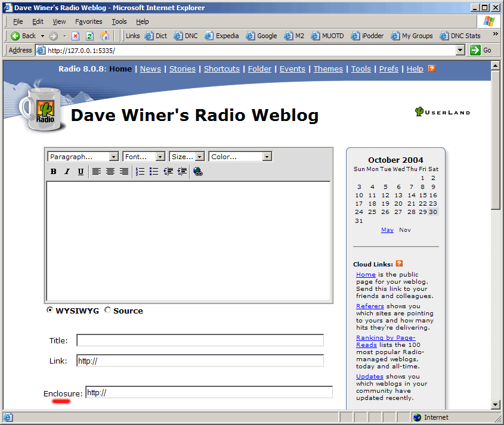Viewport: 504px width, 425px height.
Task: Apply italic formatting in the editor
Action: (67, 172)
